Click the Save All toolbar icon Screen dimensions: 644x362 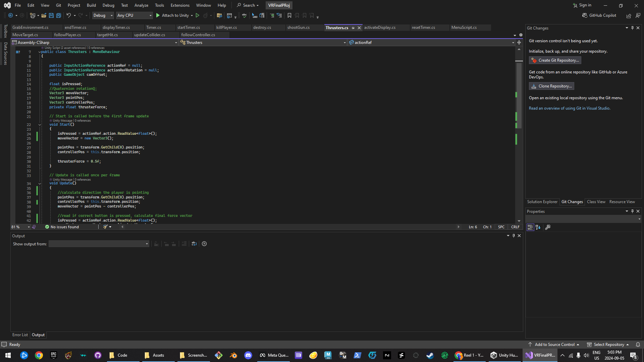coord(58,15)
